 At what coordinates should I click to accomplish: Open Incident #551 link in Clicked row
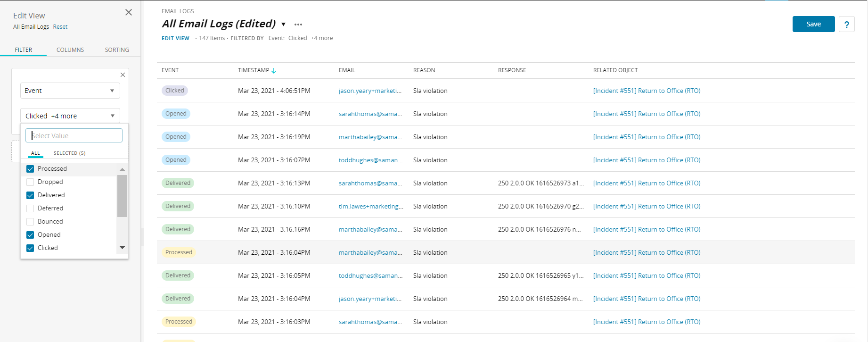[x=647, y=91]
